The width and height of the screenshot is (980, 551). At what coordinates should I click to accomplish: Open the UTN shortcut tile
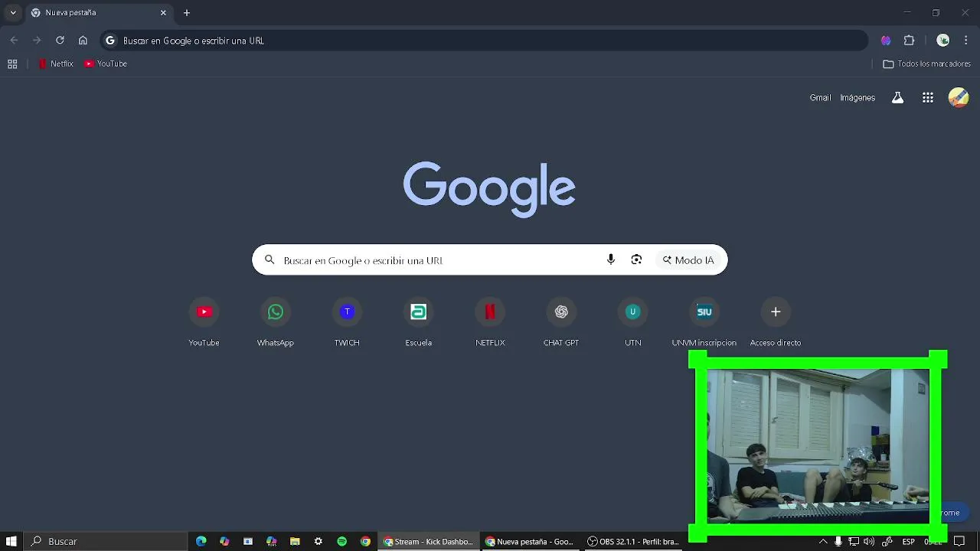632,321
